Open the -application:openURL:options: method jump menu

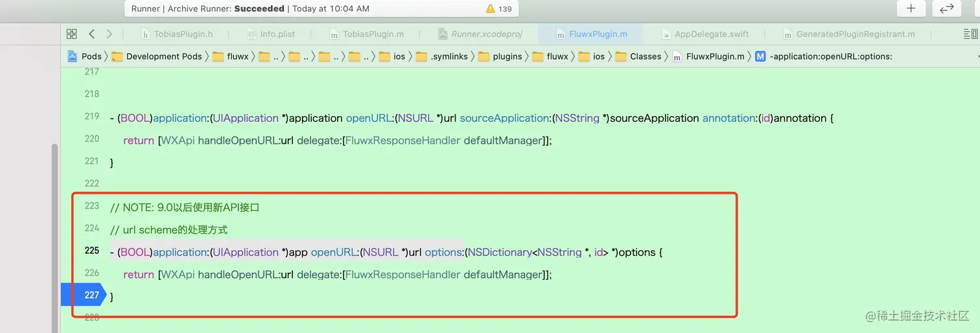click(x=824, y=56)
